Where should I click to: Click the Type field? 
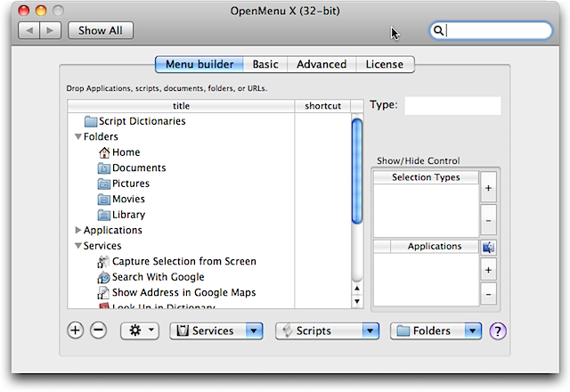453,106
